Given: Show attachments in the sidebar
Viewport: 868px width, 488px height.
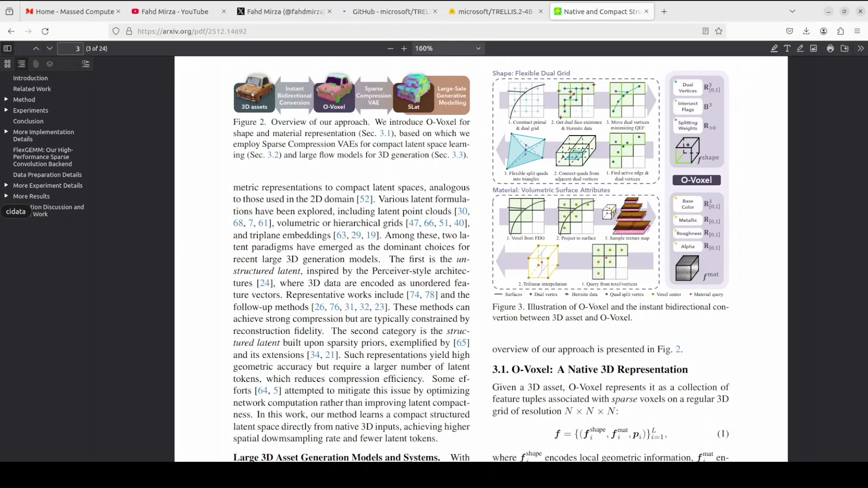Looking at the screenshot, I should point(36,64).
